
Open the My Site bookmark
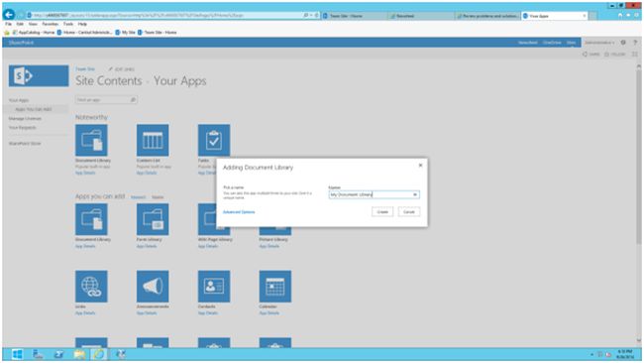point(125,32)
